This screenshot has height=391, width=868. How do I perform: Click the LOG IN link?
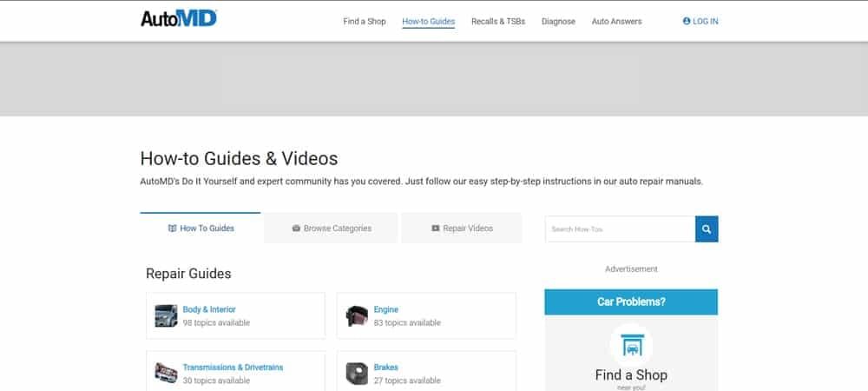(x=700, y=21)
